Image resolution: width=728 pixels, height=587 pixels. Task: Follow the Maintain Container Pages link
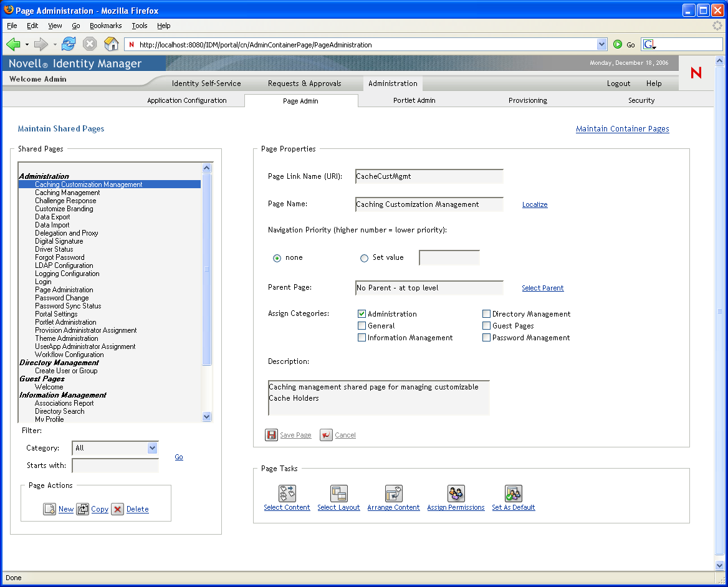click(x=622, y=129)
